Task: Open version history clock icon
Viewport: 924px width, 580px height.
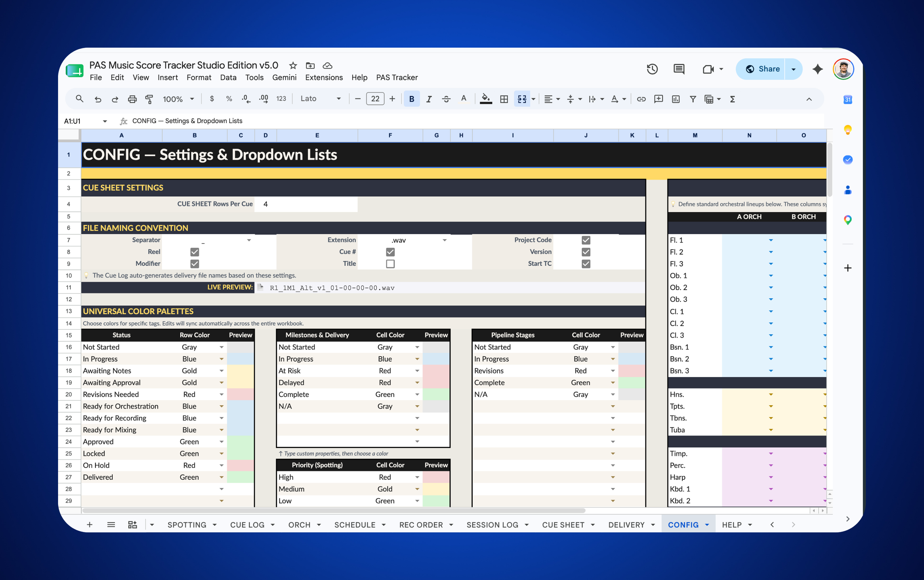Action: point(652,69)
